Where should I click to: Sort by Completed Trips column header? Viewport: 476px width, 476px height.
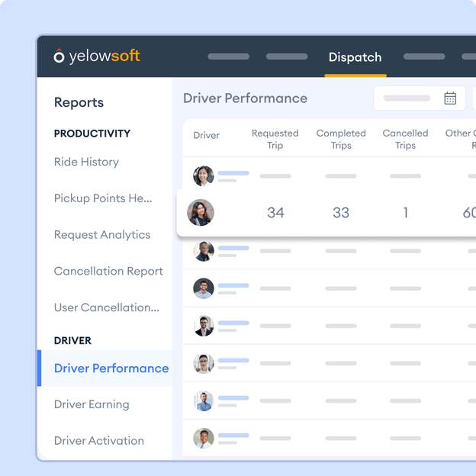pos(341,139)
